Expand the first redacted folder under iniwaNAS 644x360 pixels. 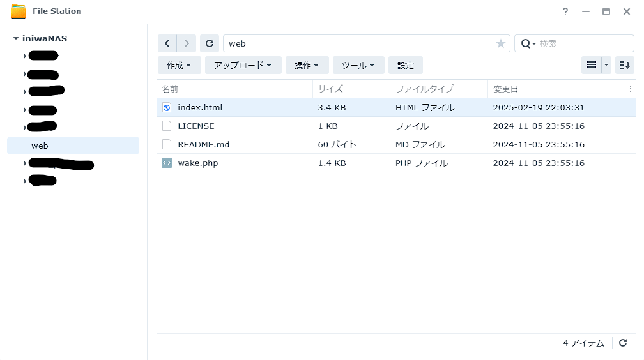25,56
